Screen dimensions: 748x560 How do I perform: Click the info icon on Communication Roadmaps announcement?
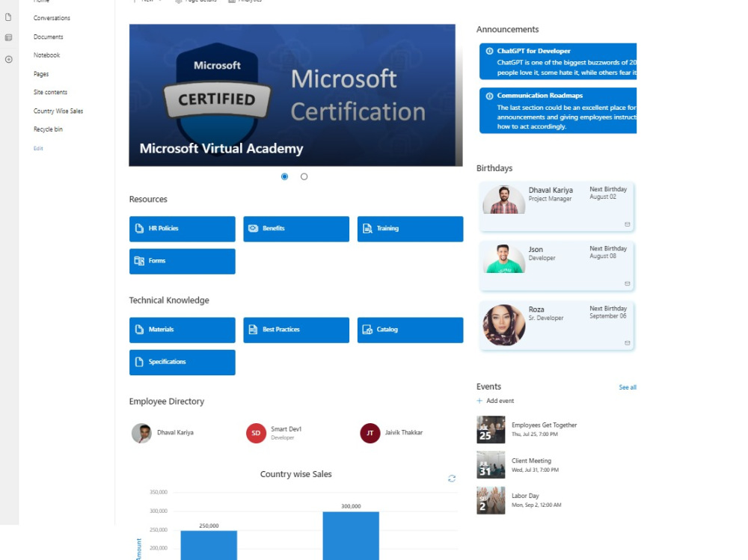tap(489, 96)
